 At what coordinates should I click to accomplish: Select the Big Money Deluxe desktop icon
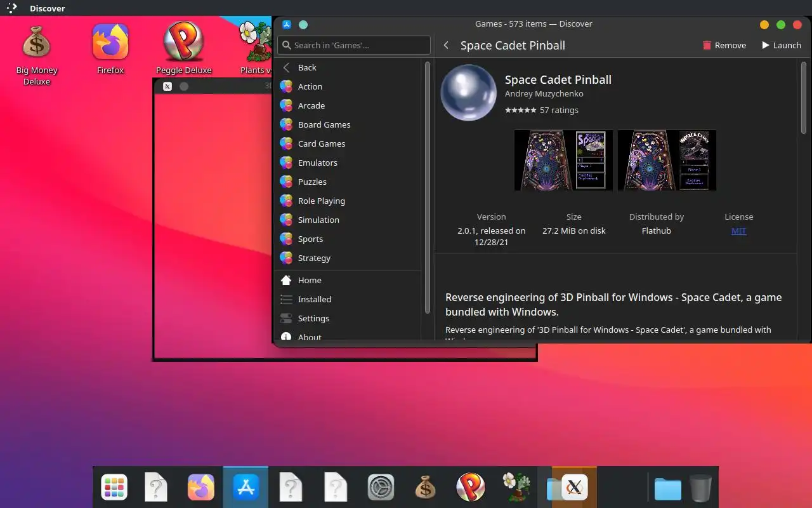37,55
